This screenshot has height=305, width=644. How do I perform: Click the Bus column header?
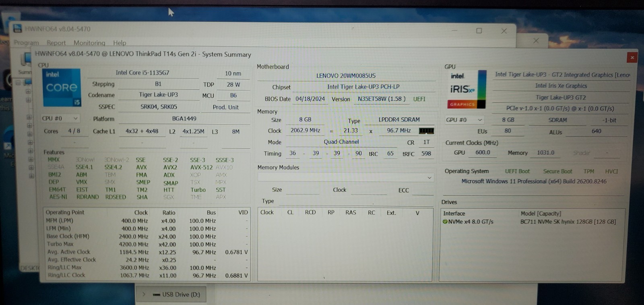pos(211,213)
